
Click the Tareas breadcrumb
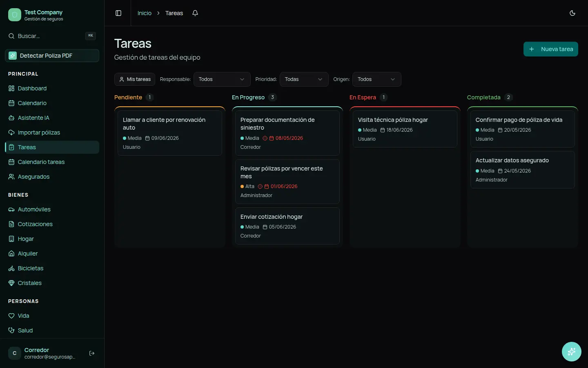(174, 13)
